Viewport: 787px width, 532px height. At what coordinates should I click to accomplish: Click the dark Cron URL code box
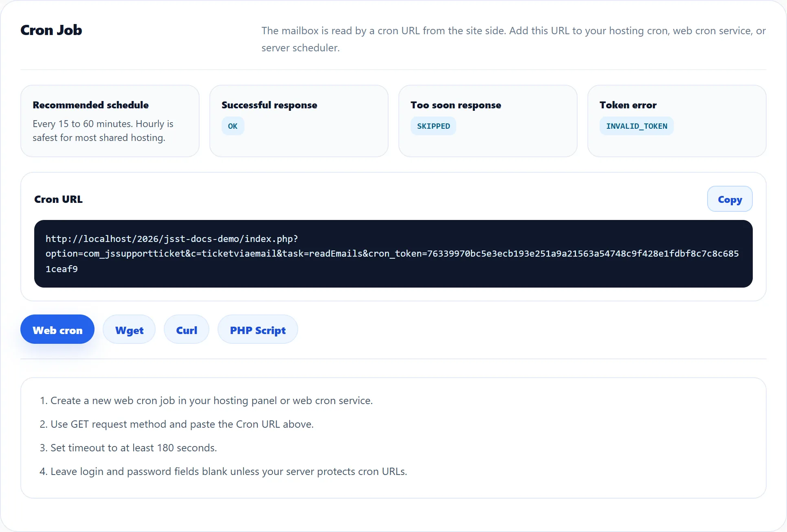coord(393,254)
